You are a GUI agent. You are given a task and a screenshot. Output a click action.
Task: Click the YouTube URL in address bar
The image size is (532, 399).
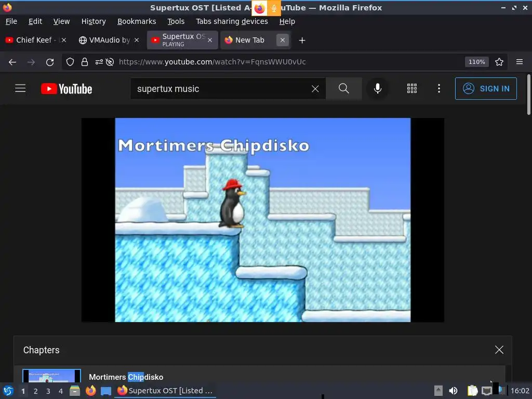click(x=212, y=62)
